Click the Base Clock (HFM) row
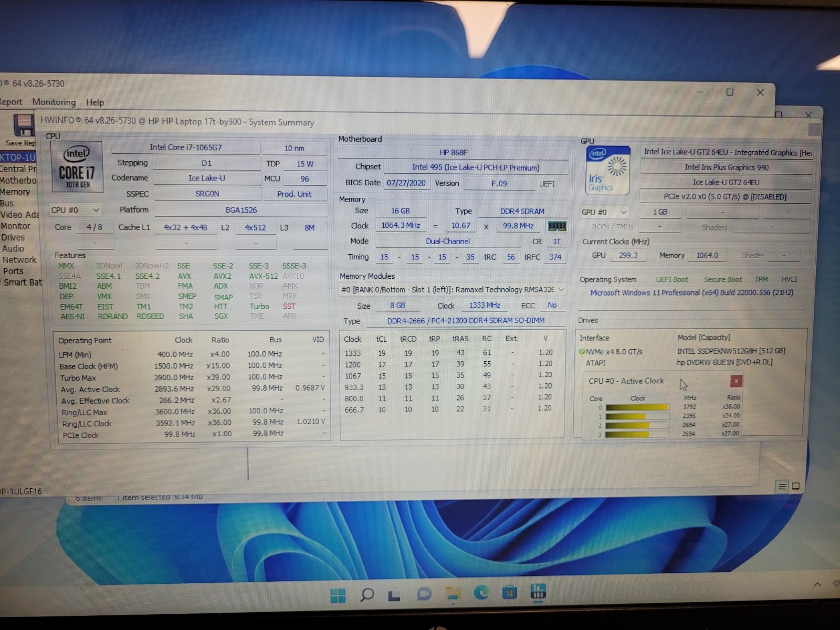Screen dimensions: 840x630 click(x=193, y=366)
